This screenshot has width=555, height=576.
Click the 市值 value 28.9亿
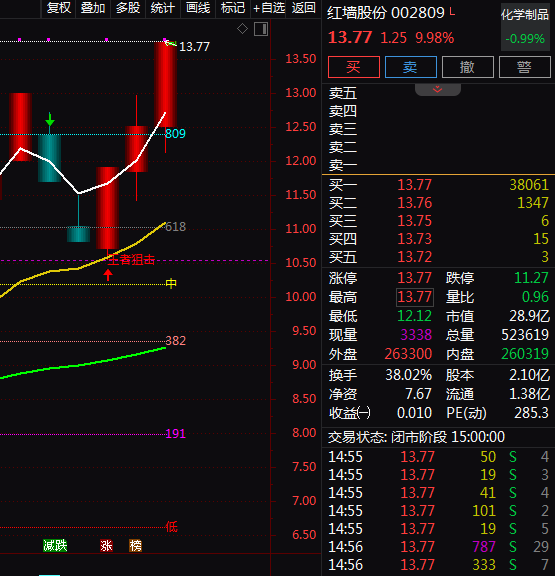529,316
